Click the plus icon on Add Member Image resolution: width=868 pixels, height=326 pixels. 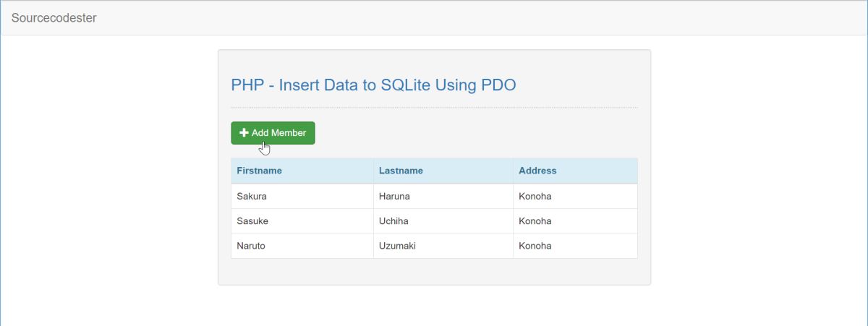coord(244,133)
